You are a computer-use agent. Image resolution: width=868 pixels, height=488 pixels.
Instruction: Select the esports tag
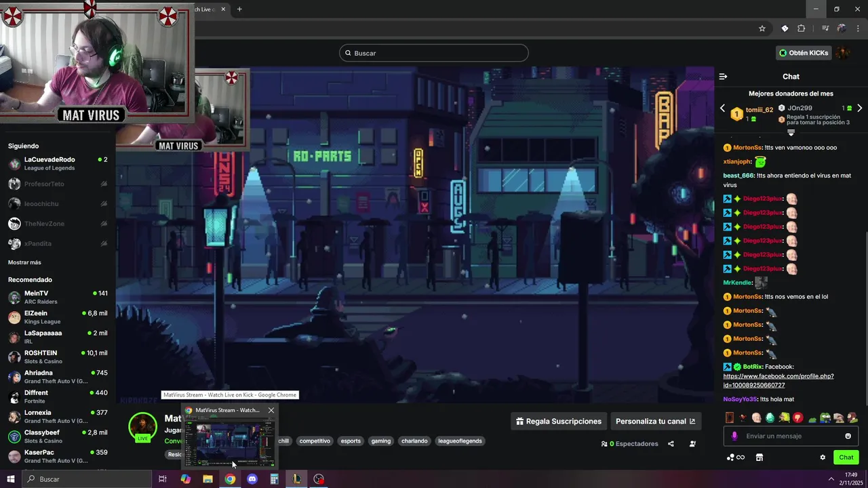click(351, 441)
